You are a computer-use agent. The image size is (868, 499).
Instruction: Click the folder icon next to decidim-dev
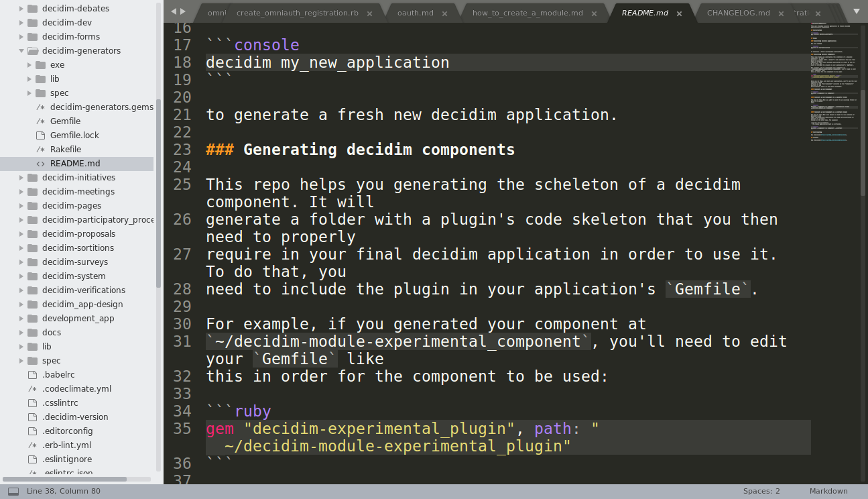coord(32,23)
